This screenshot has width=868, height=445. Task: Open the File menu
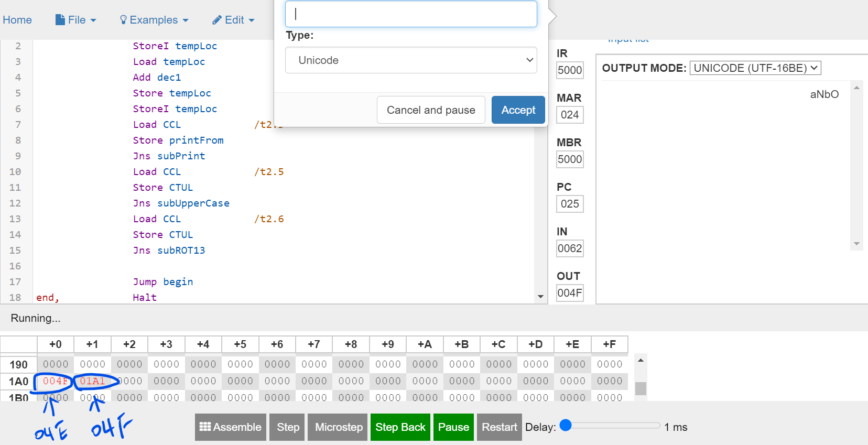76,20
